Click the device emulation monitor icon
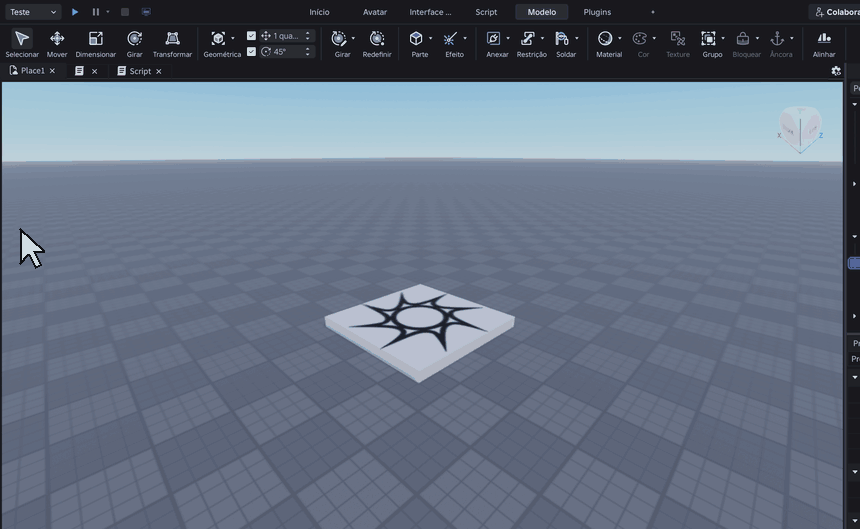860x529 pixels. click(x=146, y=12)
